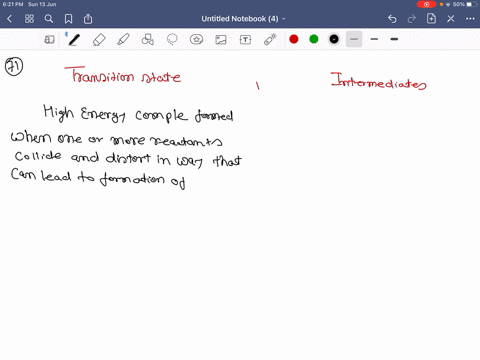Close the editing toolbar with X
Viewport: 480px width, 360px height.
(x=451, y=19)
